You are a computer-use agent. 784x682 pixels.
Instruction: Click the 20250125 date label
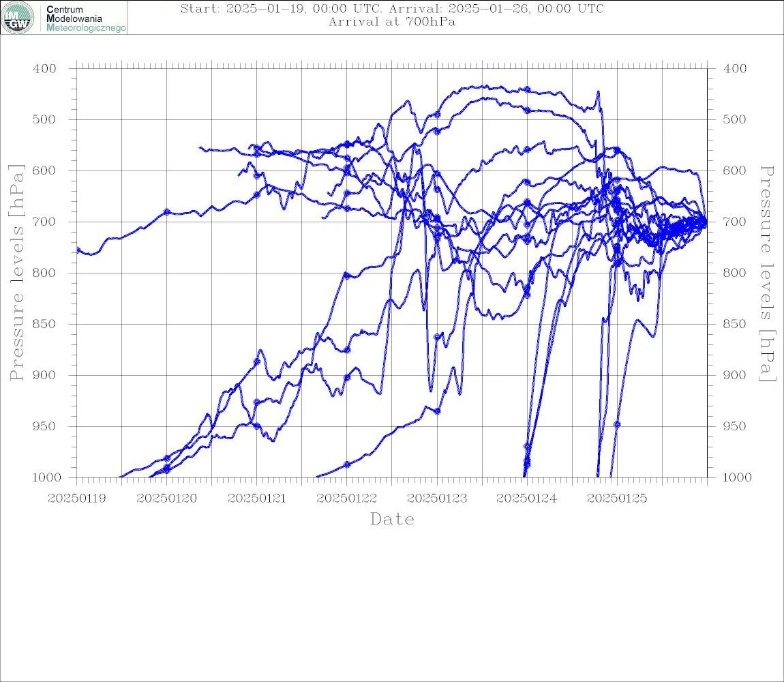[x=617, y=499]
